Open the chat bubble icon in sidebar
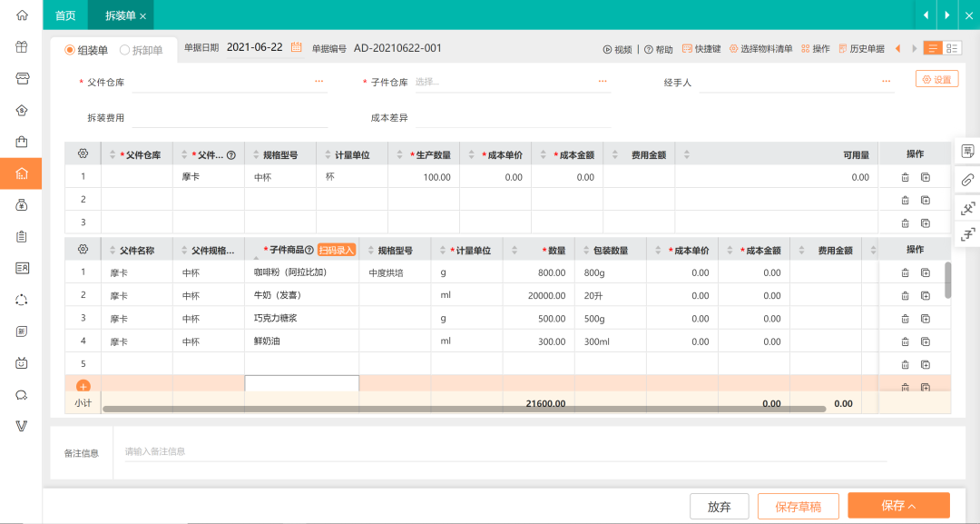This screenshot has width=980, height=524. tap(22, 394)
